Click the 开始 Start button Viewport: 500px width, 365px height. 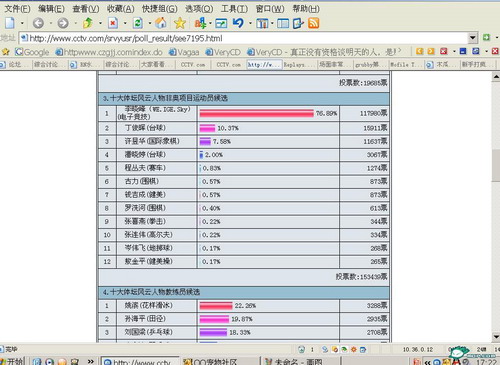tap(12, 361)
